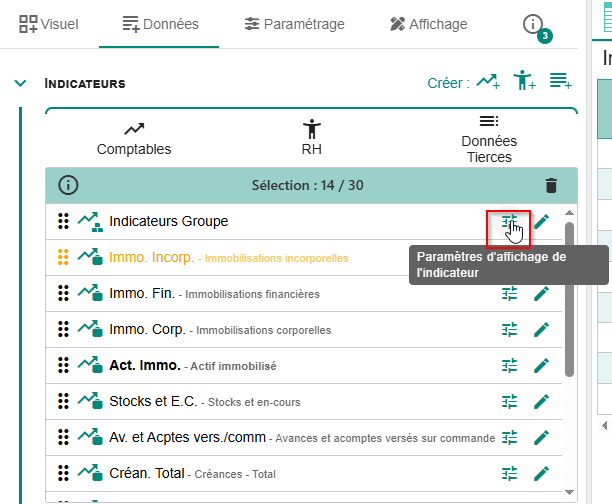Image resolution: width=612 pixels, height=504 pixels.
Task: Create a new RH indicator
Action: tap(524, 82)
